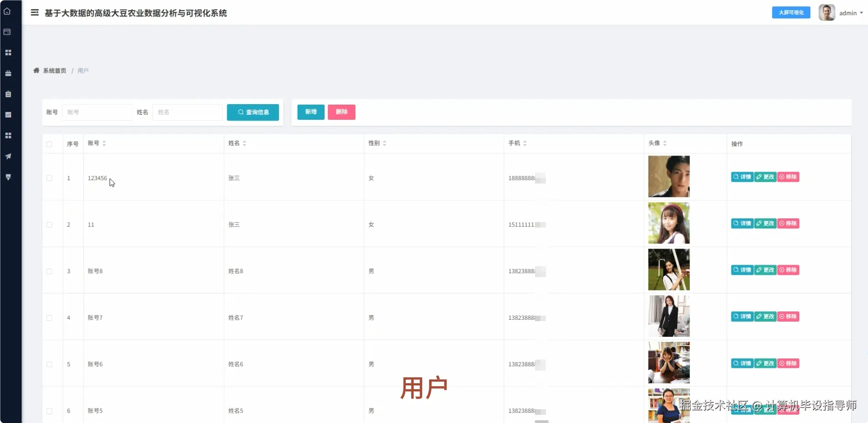868x423 pixels.
Task: Check the select-all checkbox in table header
Action: click(50, 144)
